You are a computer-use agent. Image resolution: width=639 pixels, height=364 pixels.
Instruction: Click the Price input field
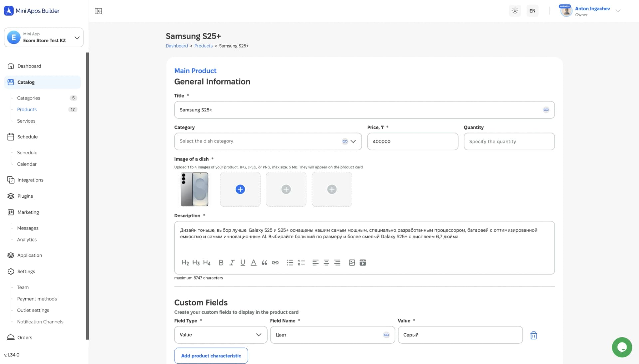tap(413, 141)
